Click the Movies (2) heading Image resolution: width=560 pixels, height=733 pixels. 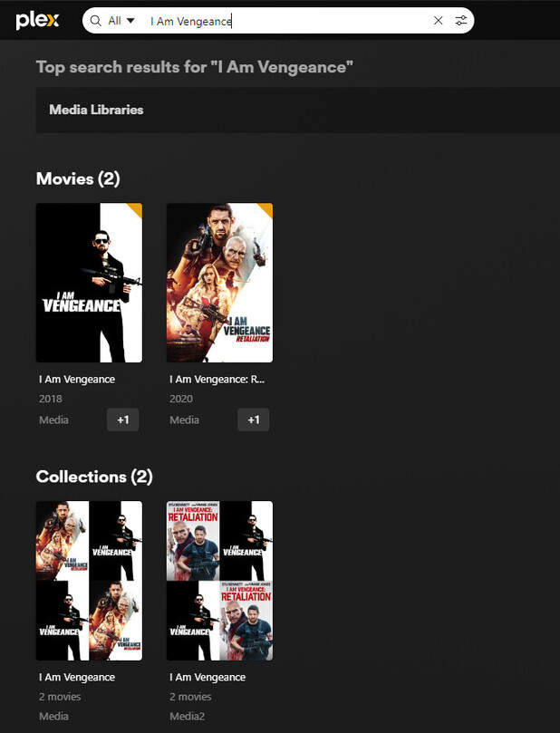coord(78,178)
